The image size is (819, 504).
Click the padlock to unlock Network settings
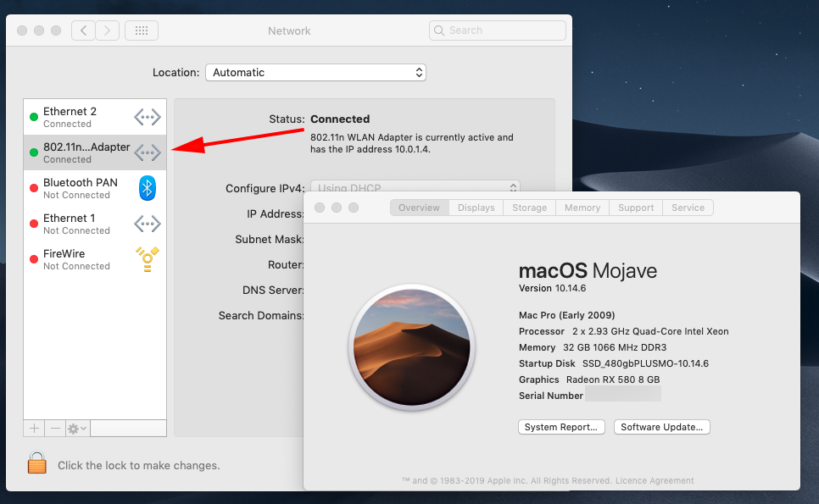coord(37,462)
